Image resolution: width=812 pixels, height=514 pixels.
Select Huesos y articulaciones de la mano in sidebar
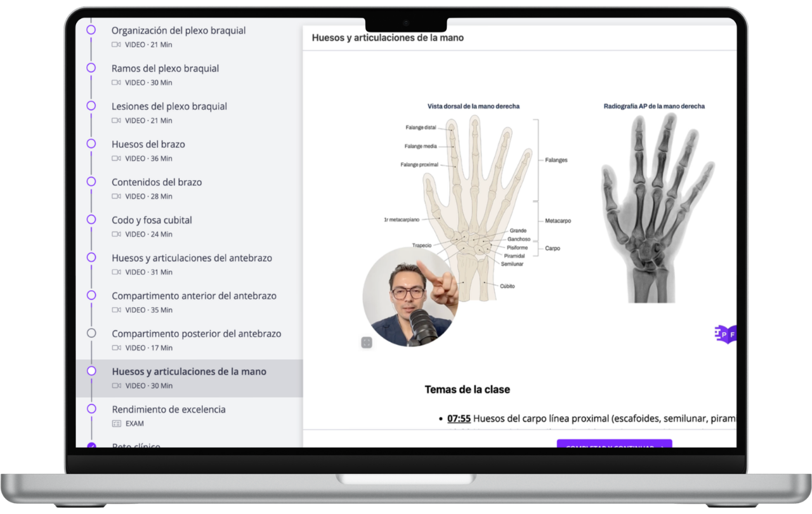[189, 372]
